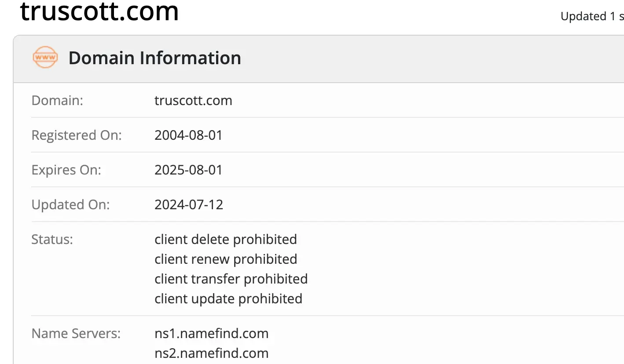The width and height of the screenshot is (624, 364).
Task: Click the updated date 2024-07-12
Action: [x=189, y=204]
